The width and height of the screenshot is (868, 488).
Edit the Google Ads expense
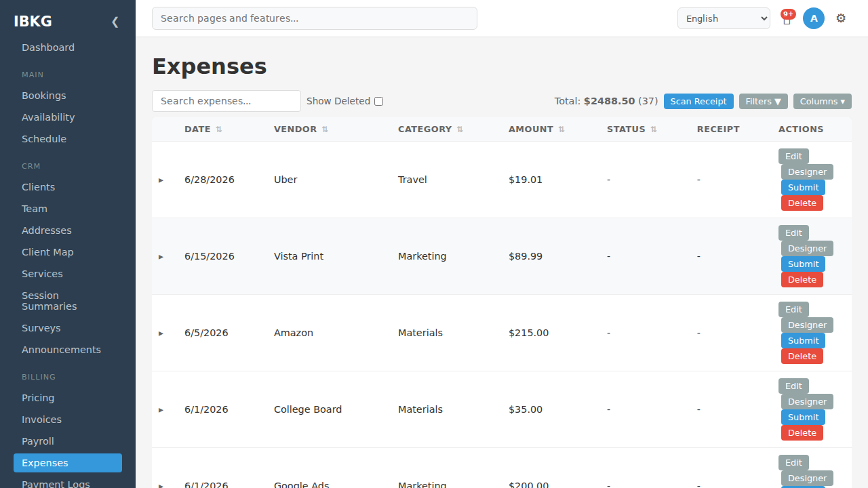tap(793, 463)
